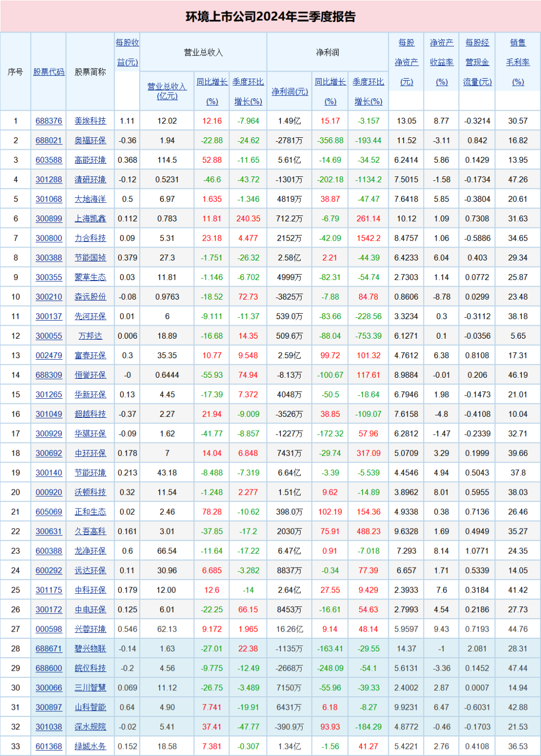Image resolution: width=541 pixels, height=756 pixels.
Task: Click stock code 300355
Action: [x=49, y=277]
